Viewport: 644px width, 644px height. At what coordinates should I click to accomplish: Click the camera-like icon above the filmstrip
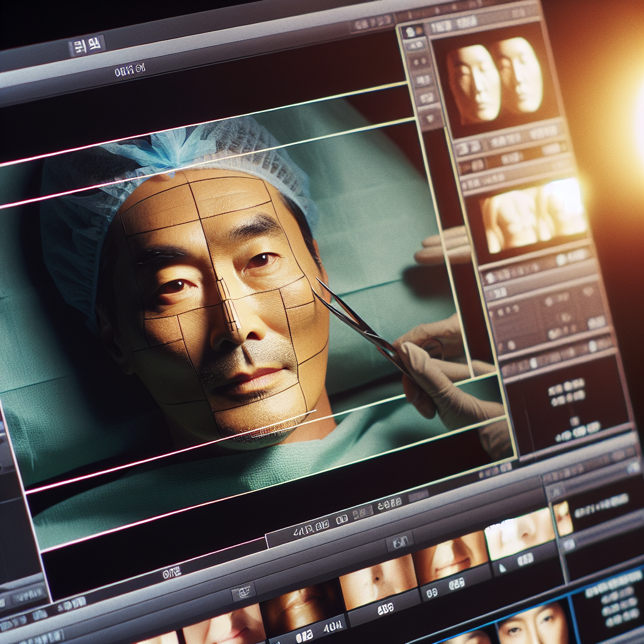tap(399, 543)
